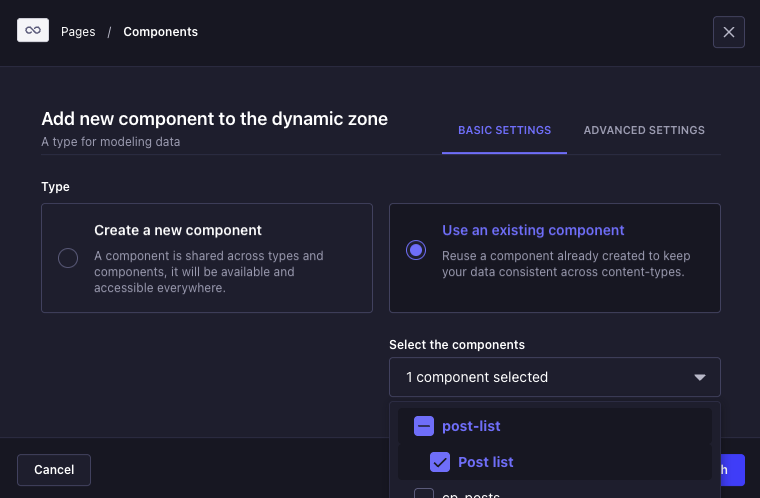760x498 pixels.
Task: Click the Post list option label
Action: click(x=486, y=462)
